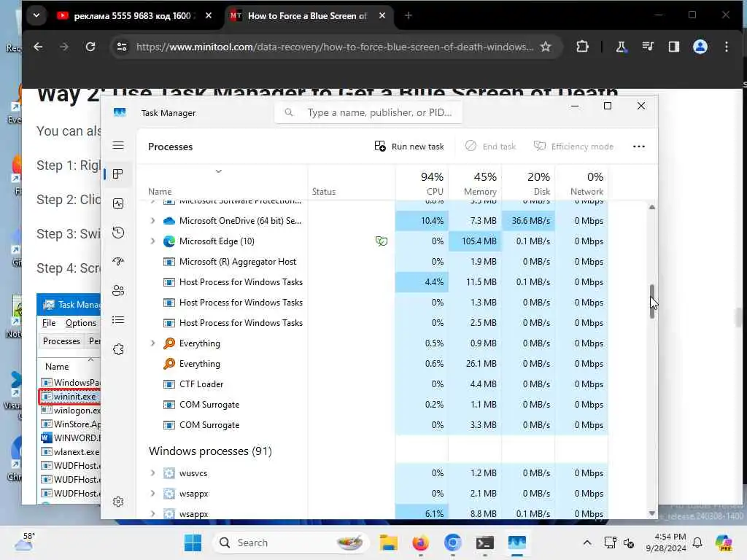Screen dimensions: 747x560
Task: Expand Microsoft Edge (10) process group
Action: click(x=152, y=241)
